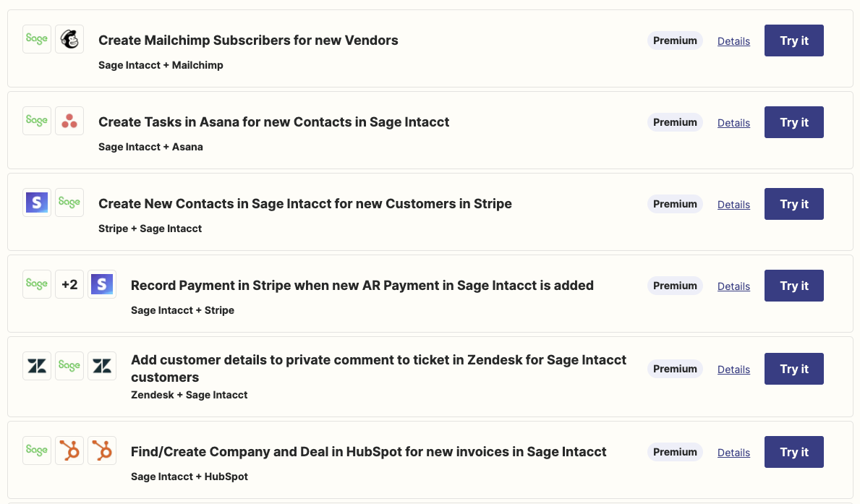
Task: Click Premium badge on Asana Tasks row
Action: pyautogui.click(x=675, y=122)
